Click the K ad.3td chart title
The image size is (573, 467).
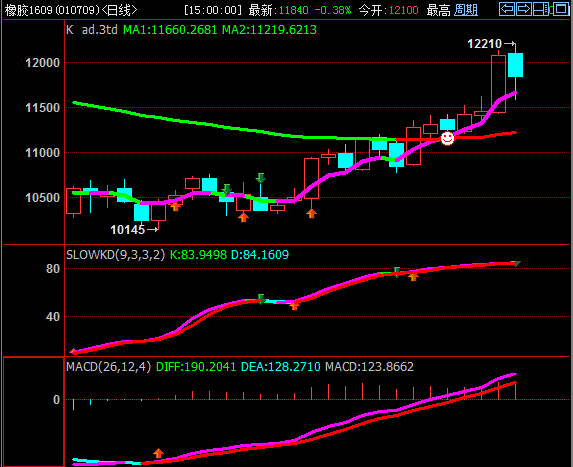coord(92,30)
